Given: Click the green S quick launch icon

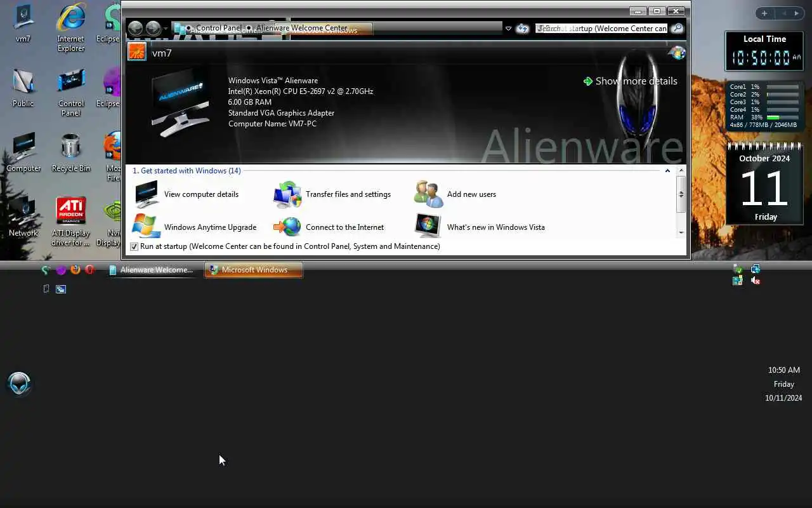Looking at the screenshot, I should pyautogui.click(x=46, y=270).
